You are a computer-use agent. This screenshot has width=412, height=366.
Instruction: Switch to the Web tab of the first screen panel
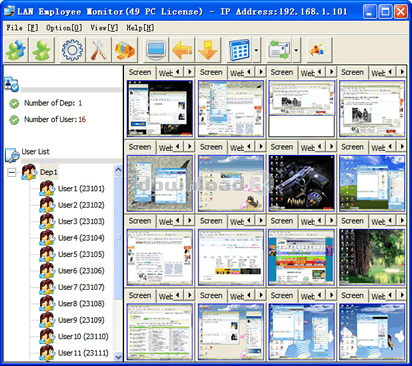(x=165, y=73)
